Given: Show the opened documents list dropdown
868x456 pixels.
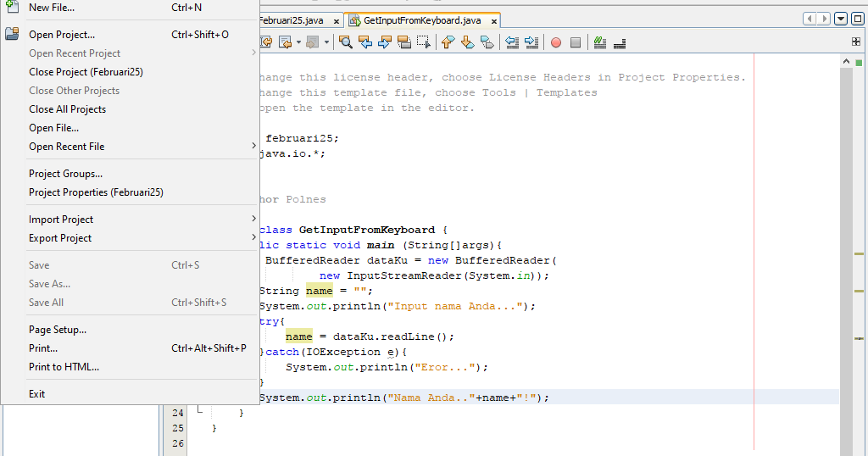Looking at the screenshot, I should click(841, 19).
